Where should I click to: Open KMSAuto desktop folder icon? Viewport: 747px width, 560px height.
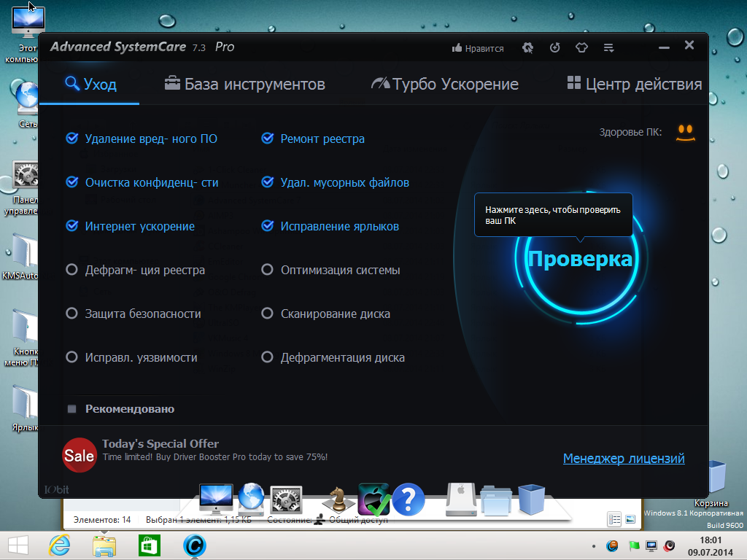[x=23, y=257]
